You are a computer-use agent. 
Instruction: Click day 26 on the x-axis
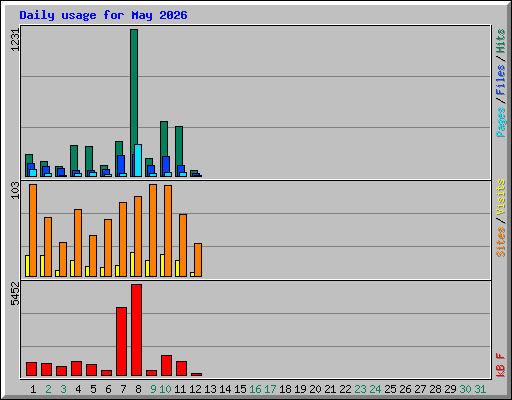coord(405,389)
